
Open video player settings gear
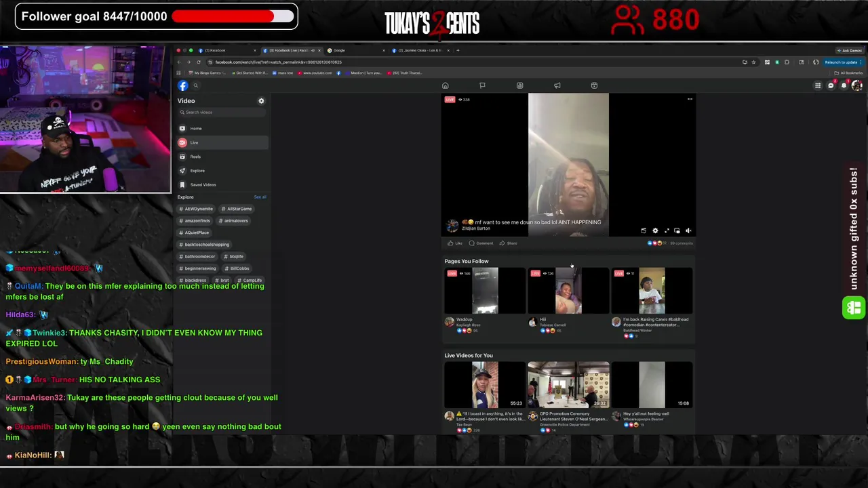coord(655,231)
